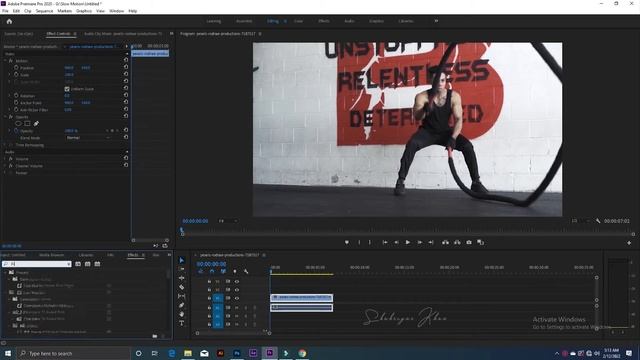Open Program Monitor settings wrench
Screen dimensions: 640x360
[x=598, y=221]
